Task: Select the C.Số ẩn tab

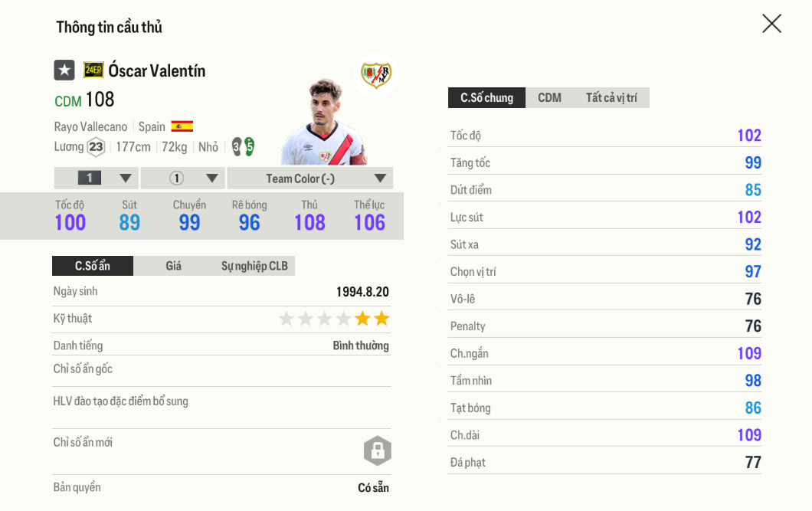Action: pyautogui.click(x=93, y=266)
